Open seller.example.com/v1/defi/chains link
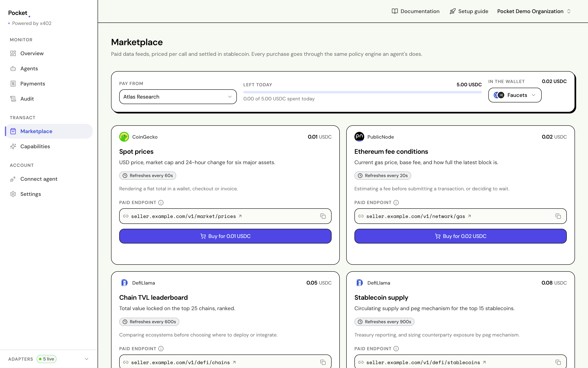 click(x=184, y=362)
